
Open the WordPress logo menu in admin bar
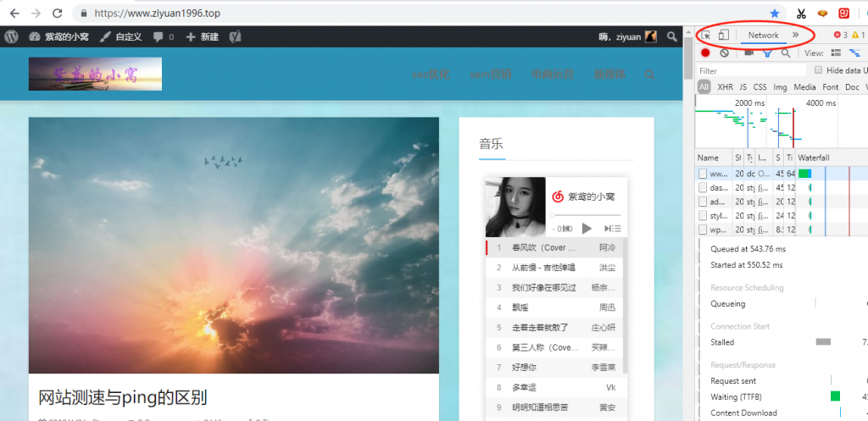click(12, 37)
